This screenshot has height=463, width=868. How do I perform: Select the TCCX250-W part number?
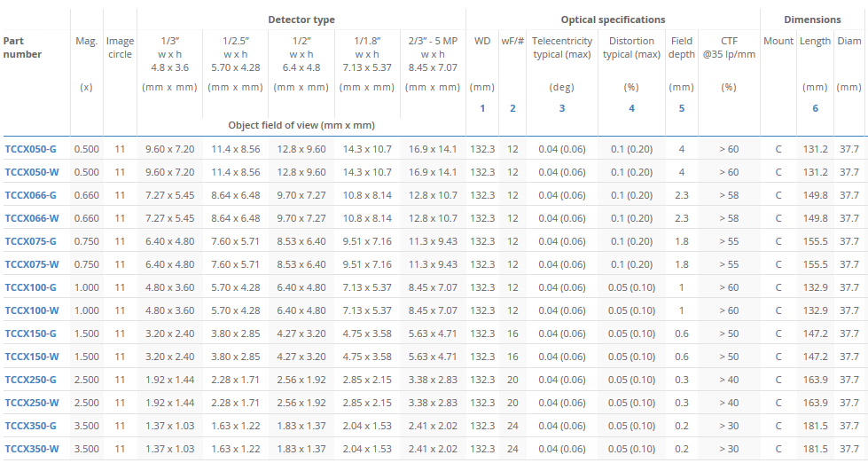coord(31,403)
